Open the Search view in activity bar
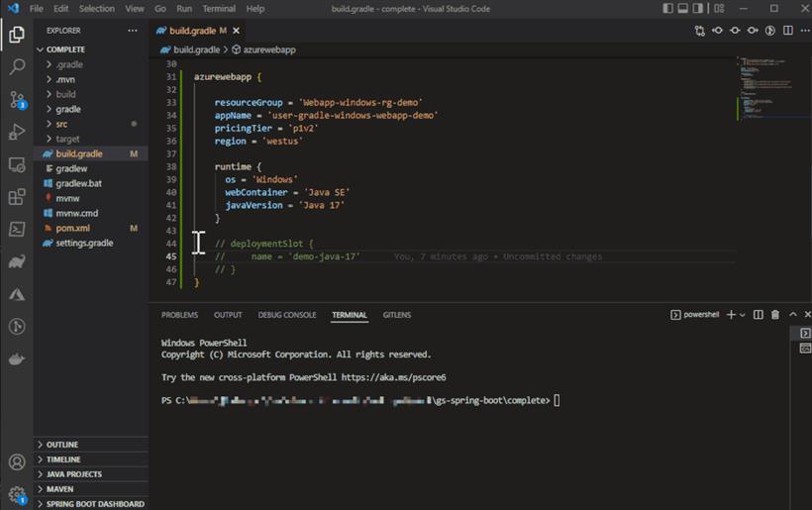 click(17, 66)
